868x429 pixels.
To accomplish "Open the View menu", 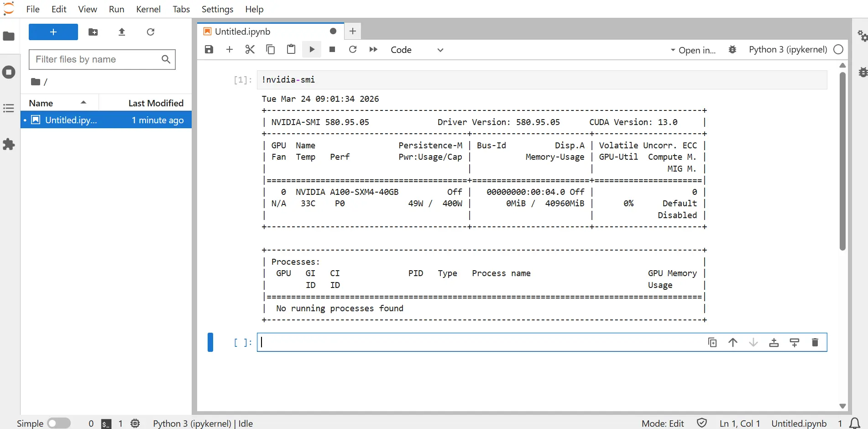I will 88,9.
